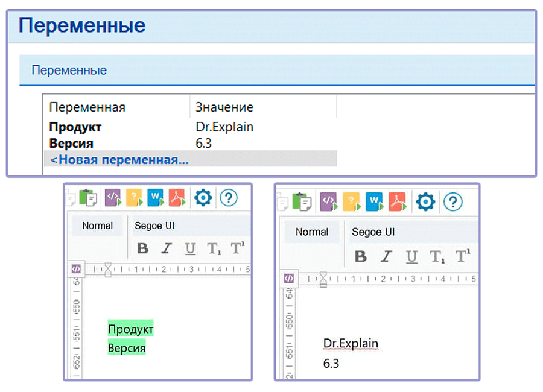Viewport: 543px width, 392px height.
Task: Apply superscript in editor showing Dr.Explain text
Action: click(x=463, y=256)
